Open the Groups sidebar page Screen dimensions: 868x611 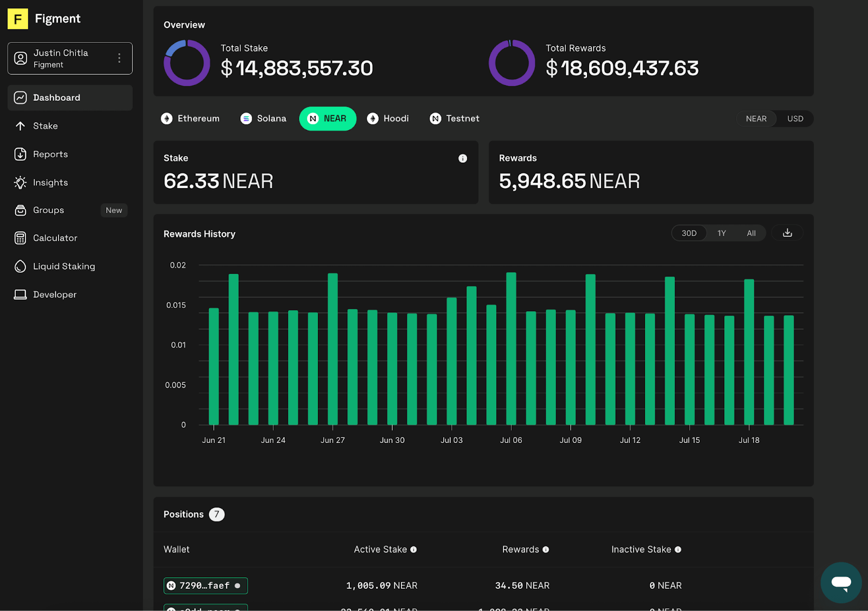tap(70, 210)
